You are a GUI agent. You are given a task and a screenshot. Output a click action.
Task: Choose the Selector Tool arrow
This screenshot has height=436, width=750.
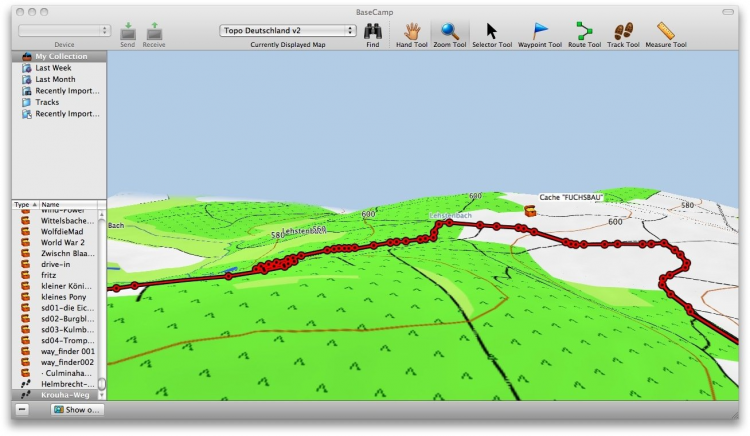pyautogui.click(x=492, y=35)
